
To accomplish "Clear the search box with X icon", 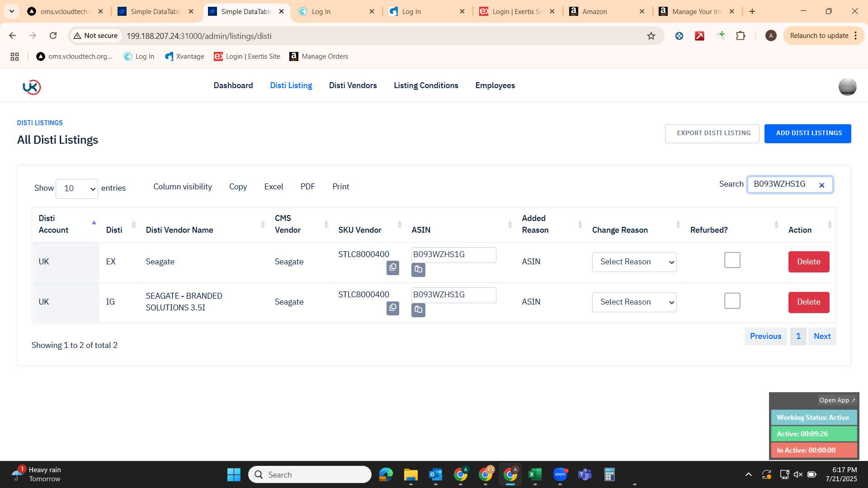I will coord(822,185).
